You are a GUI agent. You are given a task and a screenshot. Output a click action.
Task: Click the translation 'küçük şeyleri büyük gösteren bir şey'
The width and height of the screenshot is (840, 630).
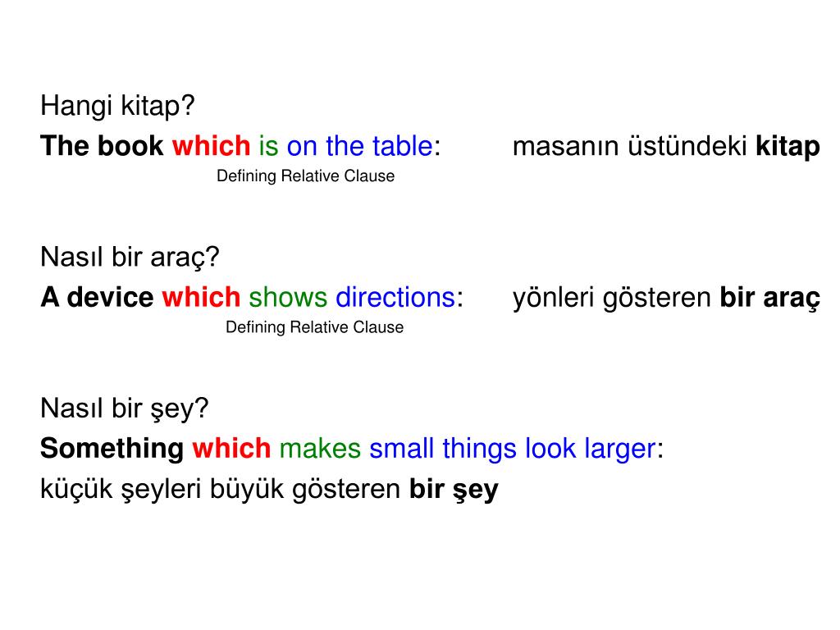[x=269, y=490]
